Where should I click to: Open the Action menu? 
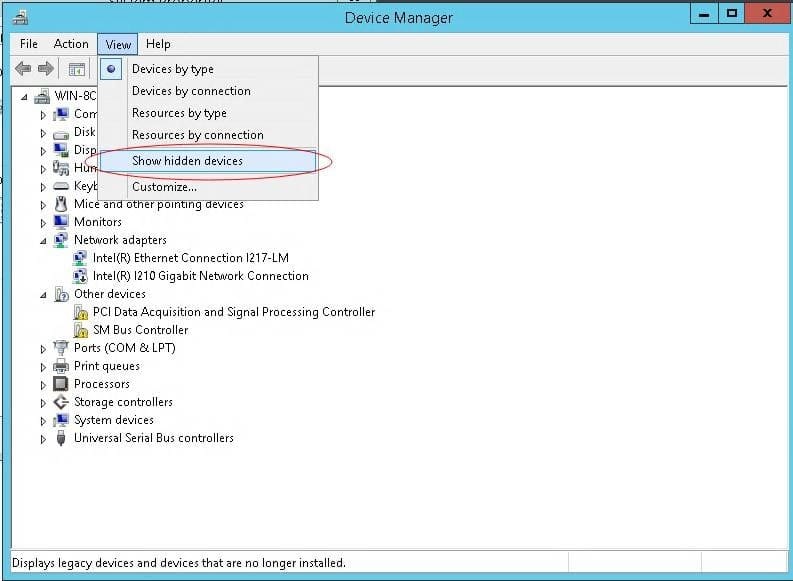click(71, 44)
